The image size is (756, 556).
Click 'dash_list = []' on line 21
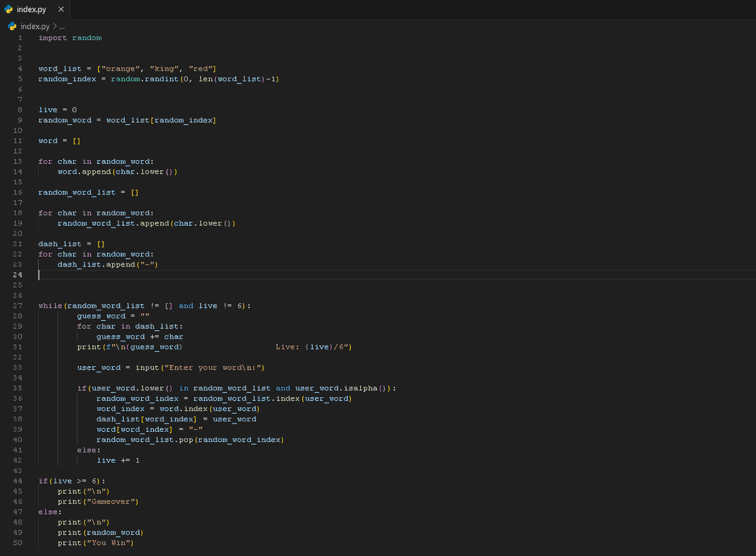click(x=72, y=244)
